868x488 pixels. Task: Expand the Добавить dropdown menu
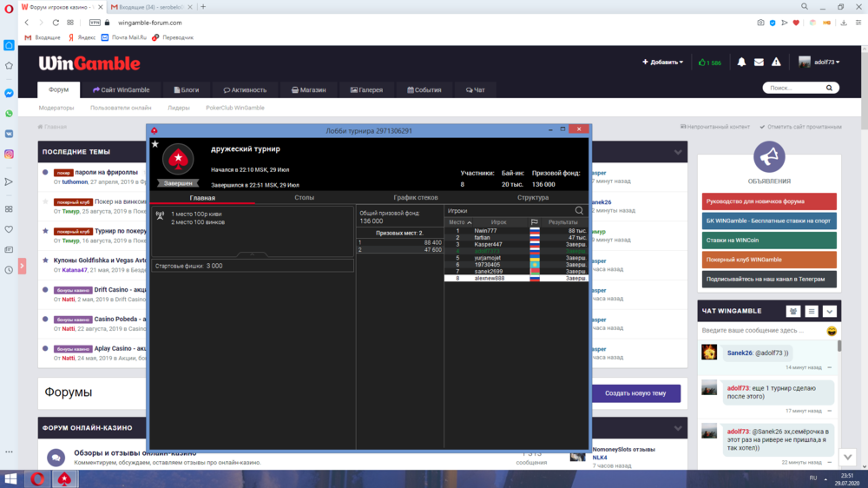662,63
